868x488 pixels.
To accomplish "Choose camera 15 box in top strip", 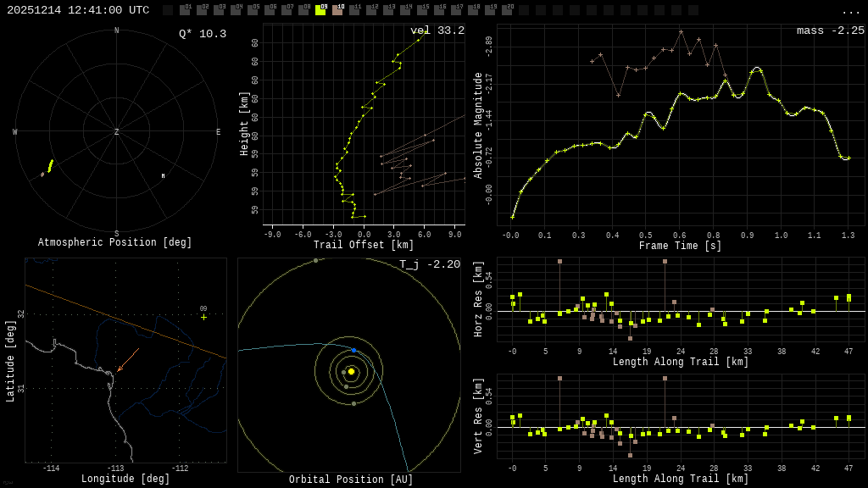I will pos(422,11).
